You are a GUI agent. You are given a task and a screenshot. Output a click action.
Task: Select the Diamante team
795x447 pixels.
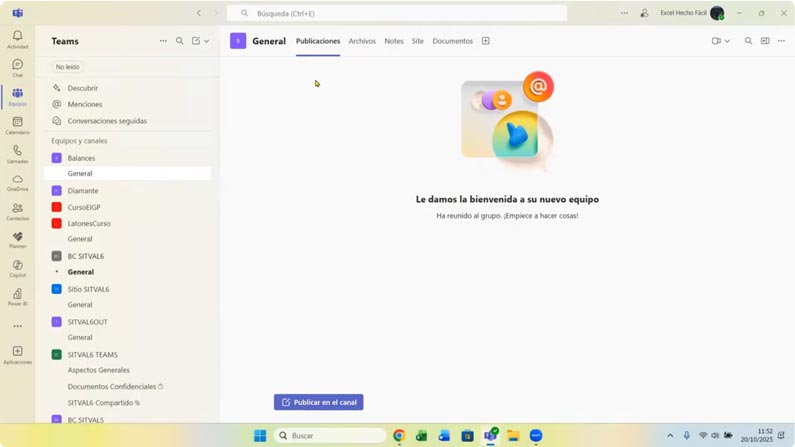coord(83,191)
